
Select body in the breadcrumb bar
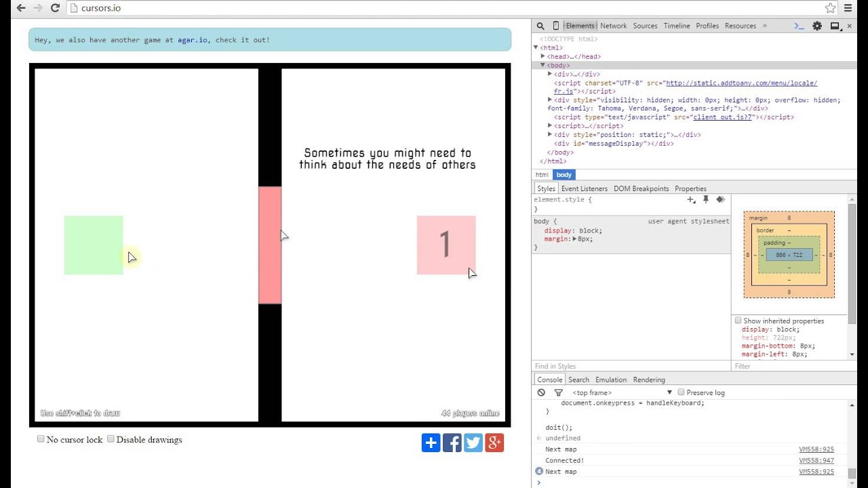click(x=564, y=175)
